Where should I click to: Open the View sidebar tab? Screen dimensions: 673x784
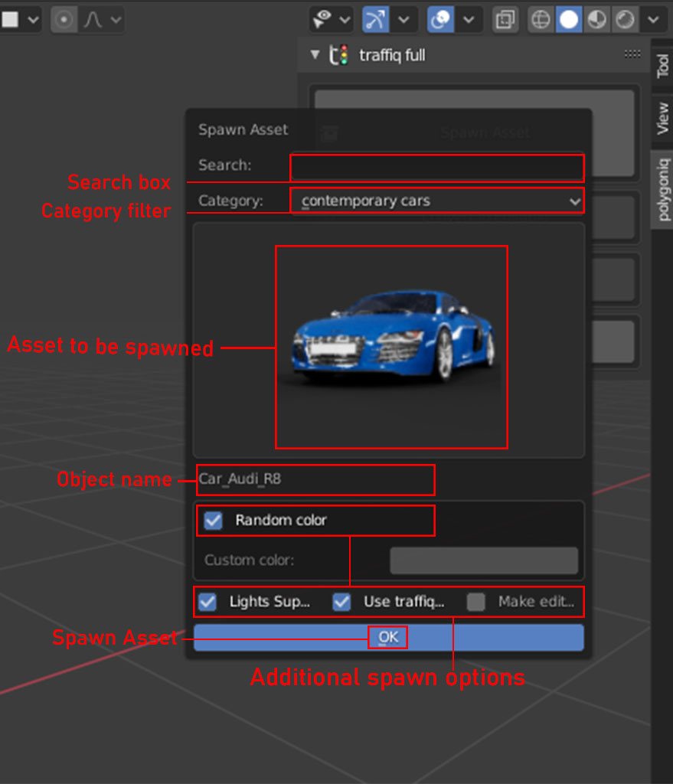pos(663,119)
